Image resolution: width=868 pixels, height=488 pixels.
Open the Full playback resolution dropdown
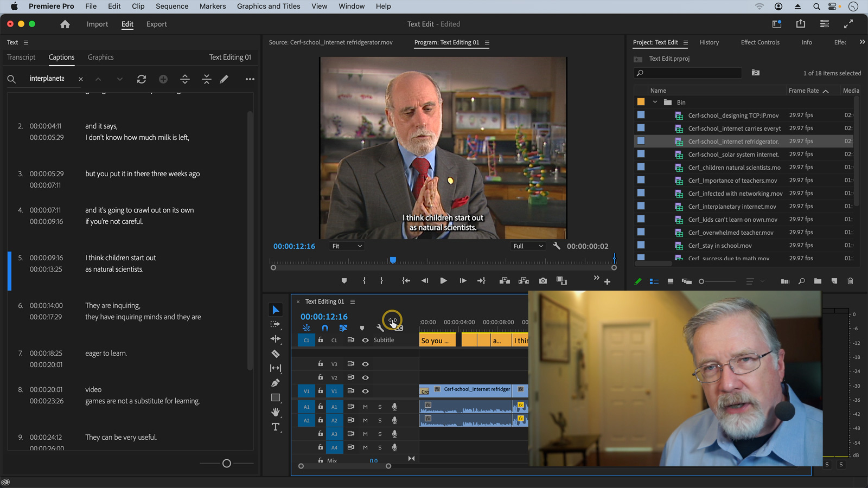(x=528, y=246)
